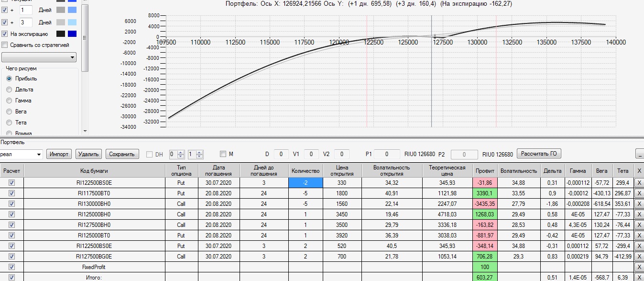The width and height of the screenshot is (644, 281).
Task: Click profit cell -3435,35
Action: point(485,204)
